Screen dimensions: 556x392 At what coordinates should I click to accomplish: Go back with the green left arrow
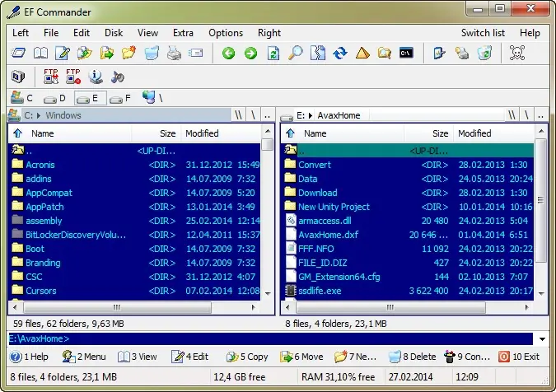pyautogui.click(x=228, y=54)
